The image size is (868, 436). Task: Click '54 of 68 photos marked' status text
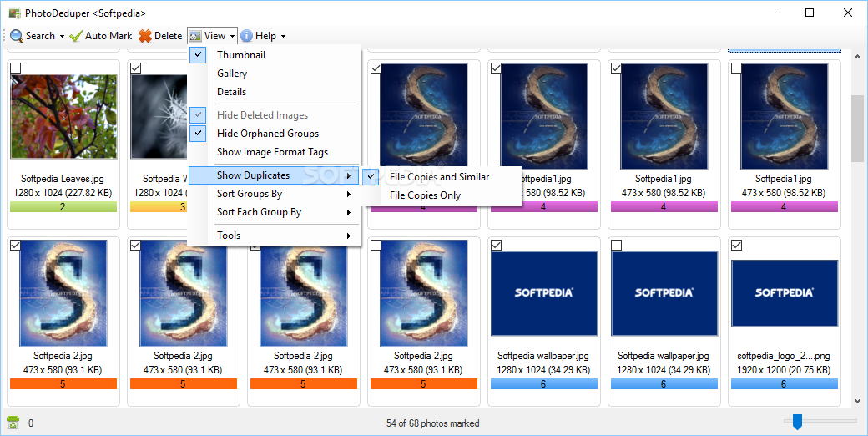[x=433, y=423]
